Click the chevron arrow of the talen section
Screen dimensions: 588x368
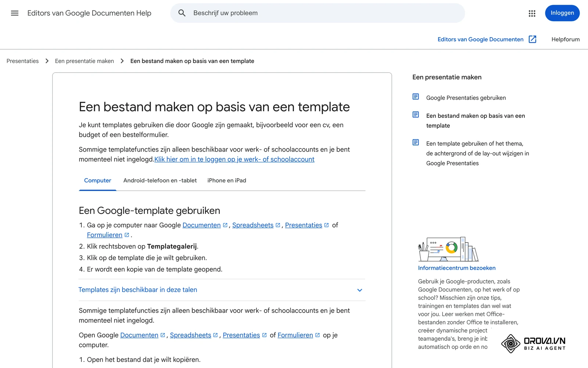(x=360, y=290)
